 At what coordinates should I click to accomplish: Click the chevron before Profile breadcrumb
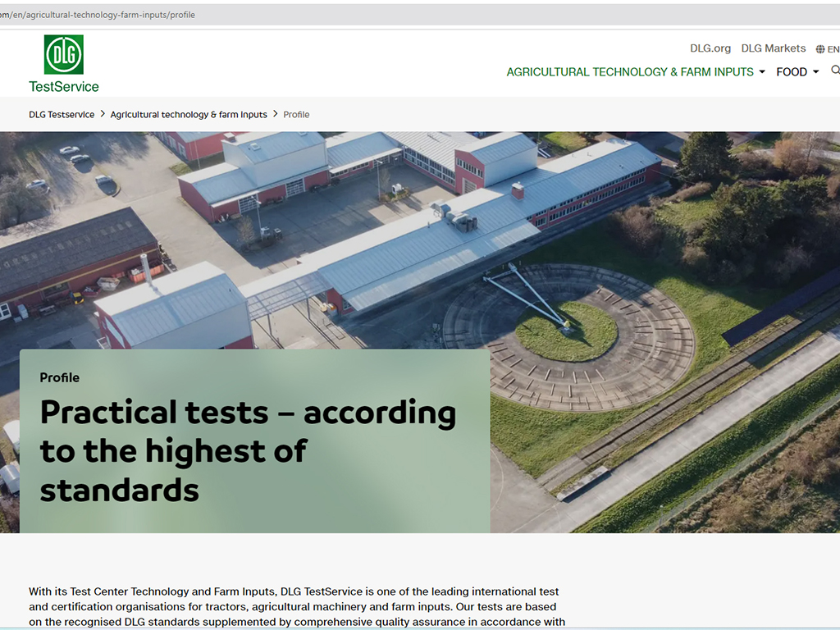[276, 114]
